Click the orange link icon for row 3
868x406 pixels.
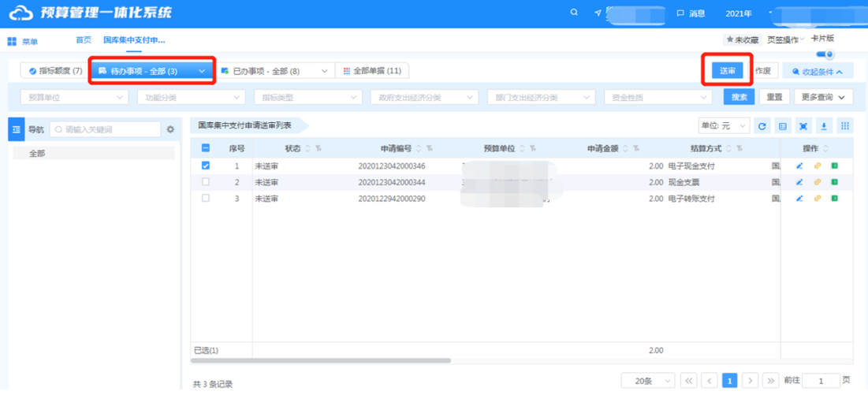817,199
